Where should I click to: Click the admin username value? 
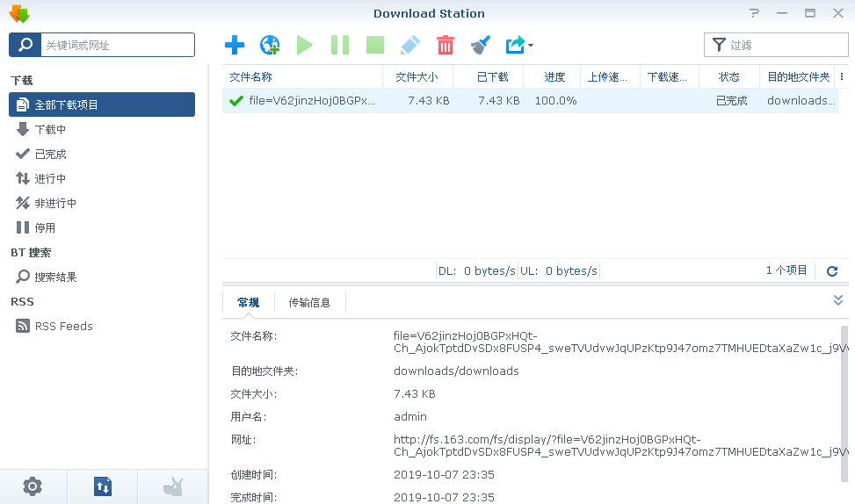[x=410, y=417]
